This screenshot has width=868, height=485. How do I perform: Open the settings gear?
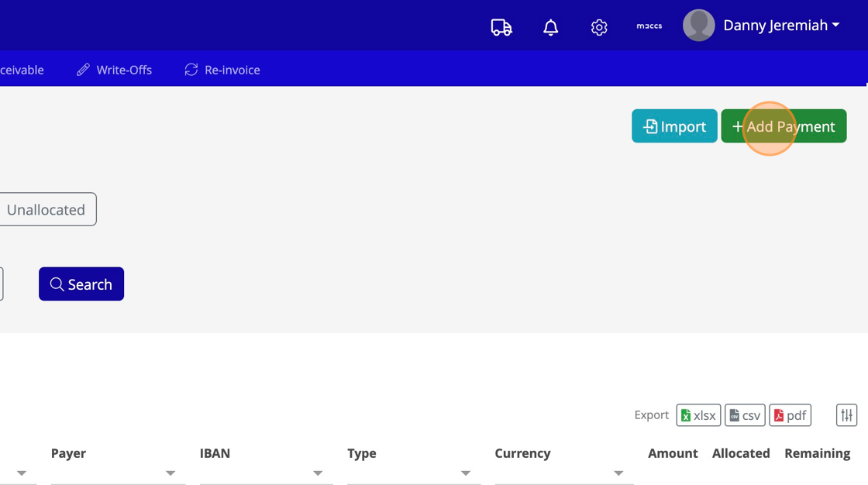599,27
